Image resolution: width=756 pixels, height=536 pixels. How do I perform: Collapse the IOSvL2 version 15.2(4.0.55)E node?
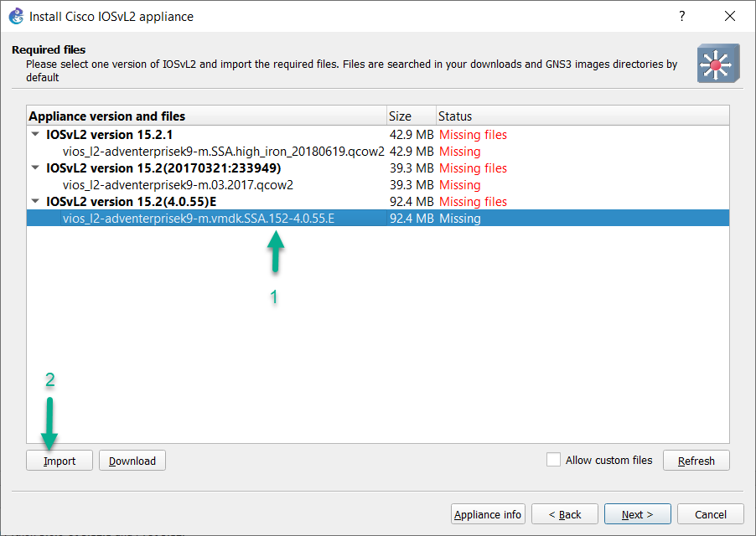(35, 201)
